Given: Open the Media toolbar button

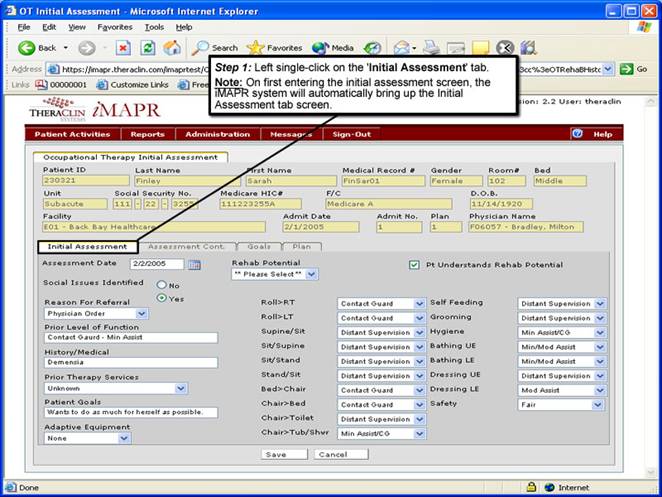Looking at the screenshot, I should click(x=333, y=47).
